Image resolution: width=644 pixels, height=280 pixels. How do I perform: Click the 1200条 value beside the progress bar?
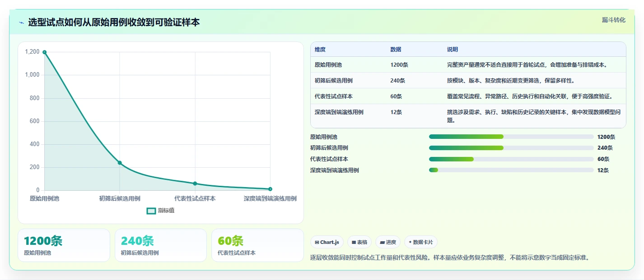click(606, 137)
